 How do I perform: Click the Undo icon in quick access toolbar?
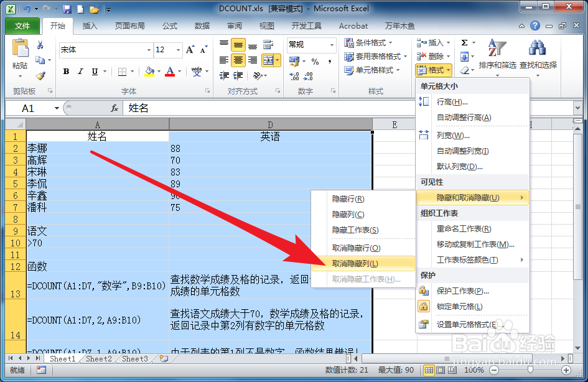click(x=27, y=9)
